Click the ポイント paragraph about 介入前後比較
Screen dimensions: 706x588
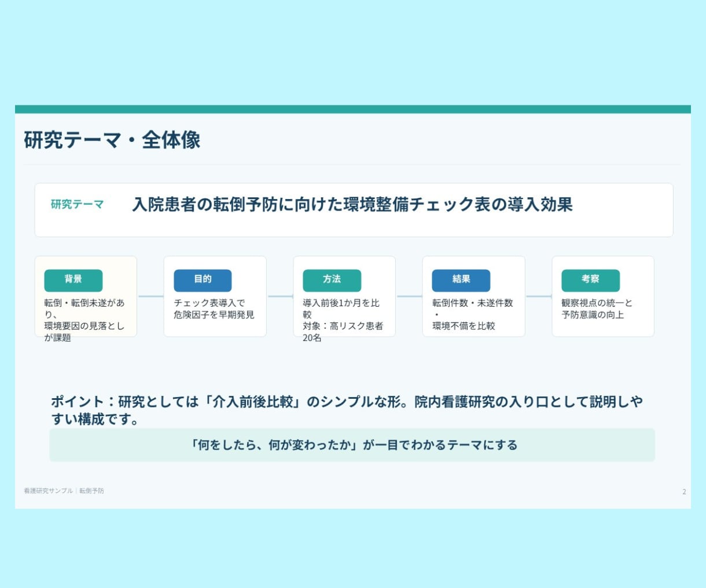347,410
